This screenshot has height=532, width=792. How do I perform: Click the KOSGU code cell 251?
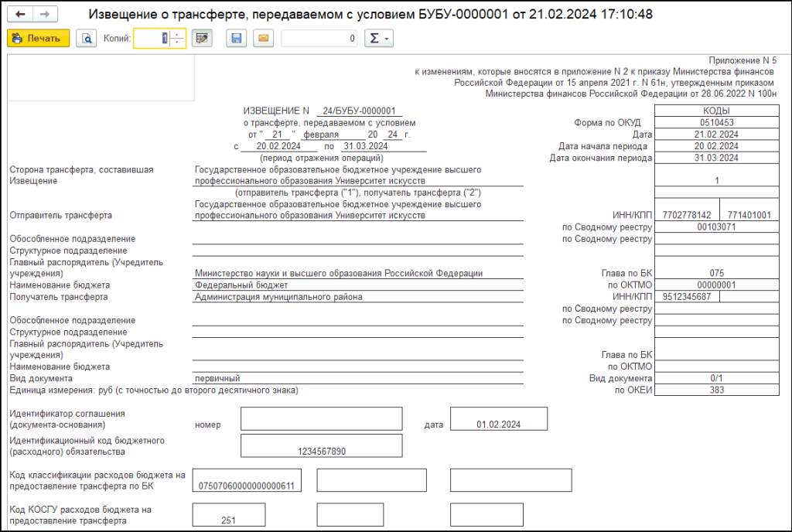228,515
